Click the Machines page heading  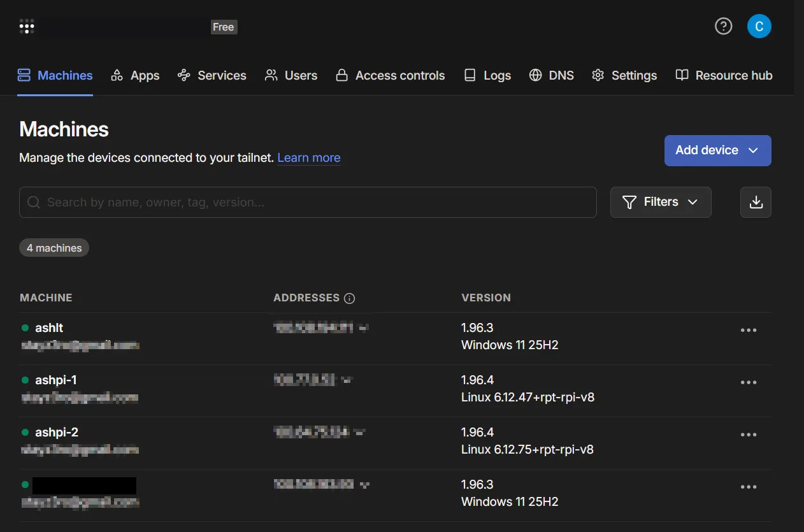point(64,129)
